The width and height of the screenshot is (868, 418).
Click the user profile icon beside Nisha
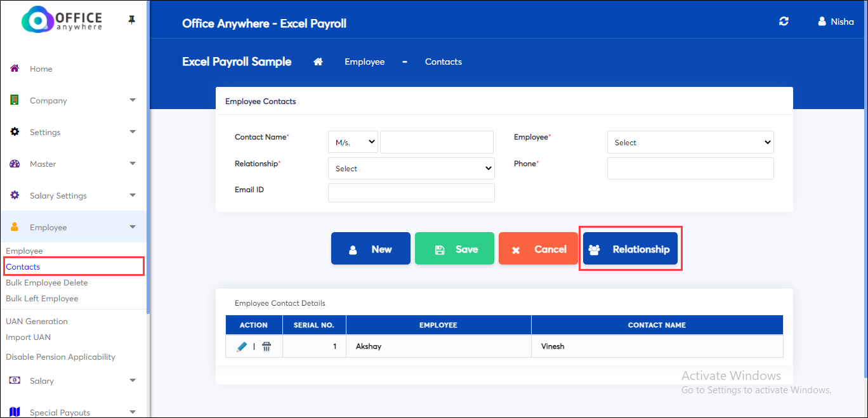click(x=822, y=22)
